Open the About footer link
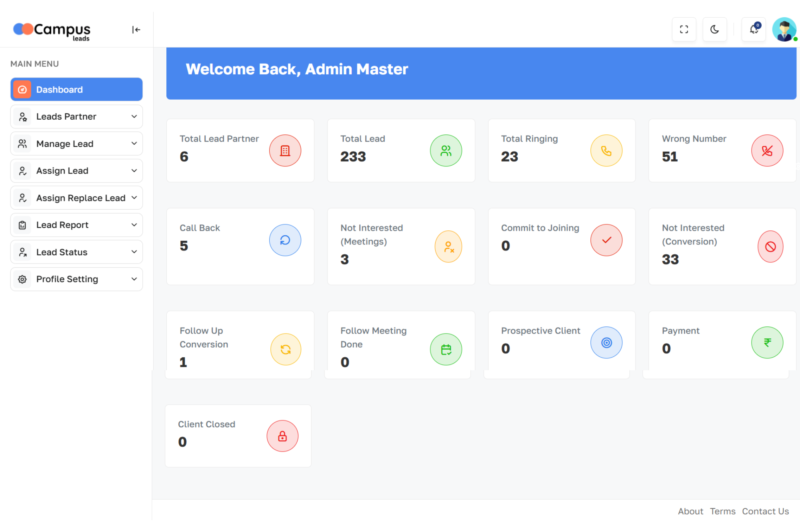The height and width of the screenshot is (532, 800). click(690, 511)
